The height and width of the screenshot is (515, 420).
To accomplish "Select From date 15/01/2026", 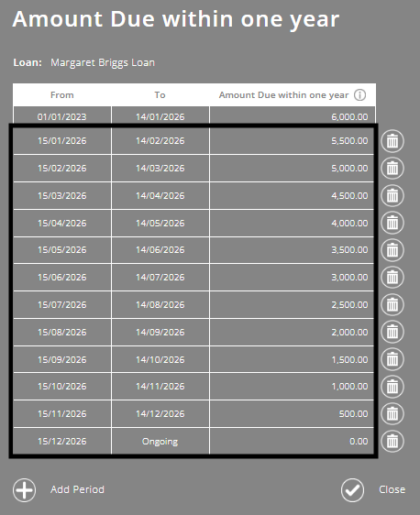I will [x=62, y=141].
